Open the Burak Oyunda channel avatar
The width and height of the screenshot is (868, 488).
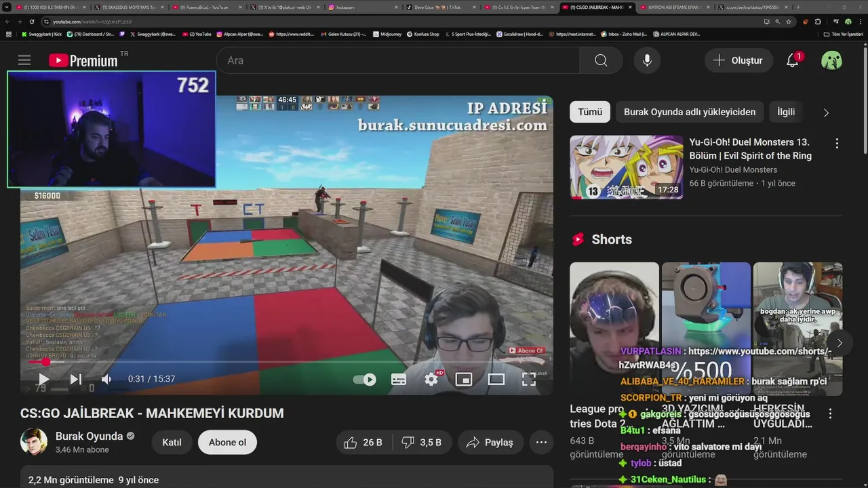tap(34, 442)
